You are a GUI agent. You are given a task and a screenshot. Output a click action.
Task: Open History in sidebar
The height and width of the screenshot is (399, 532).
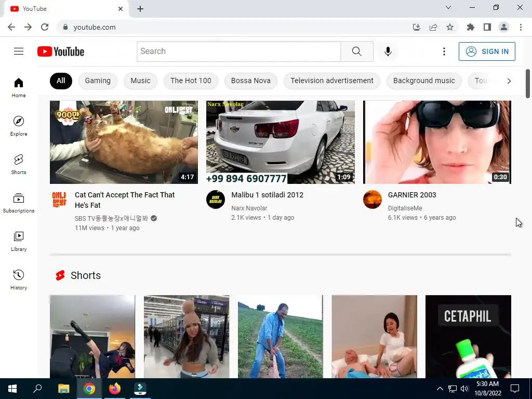coord(19,280)
